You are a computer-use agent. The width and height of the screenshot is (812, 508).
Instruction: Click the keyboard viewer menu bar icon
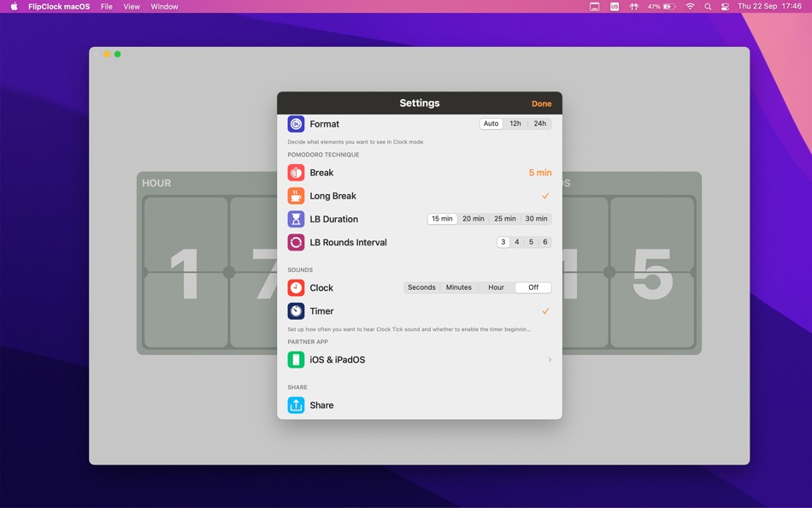595,7
